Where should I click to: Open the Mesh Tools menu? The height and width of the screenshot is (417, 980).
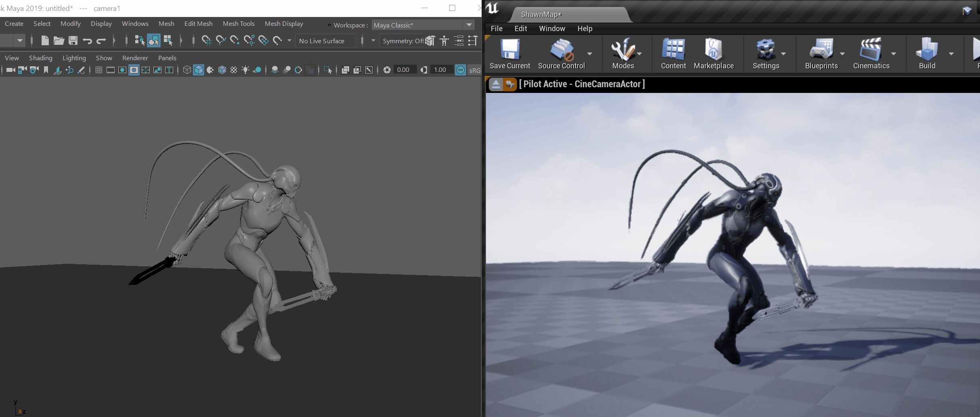pos(238,24)
